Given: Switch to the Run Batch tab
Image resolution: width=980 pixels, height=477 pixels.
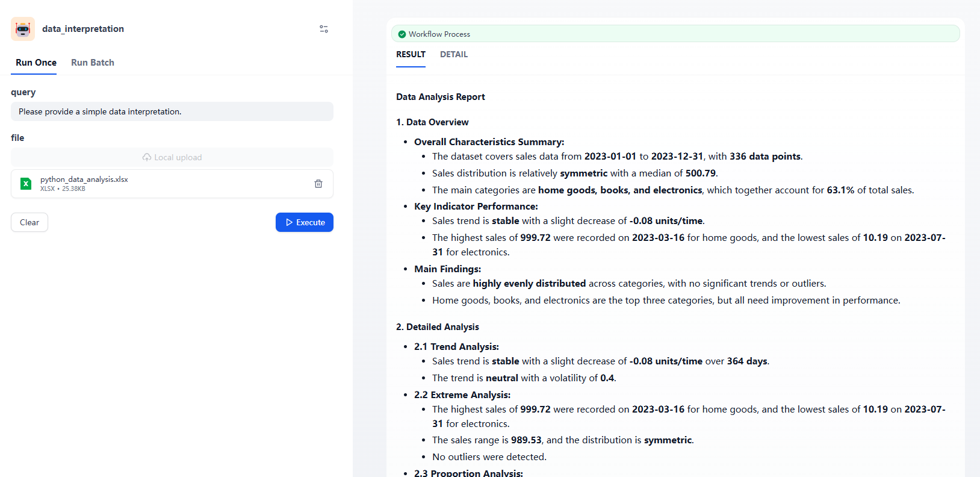Looking at the screenshot, I should point(93,63).
